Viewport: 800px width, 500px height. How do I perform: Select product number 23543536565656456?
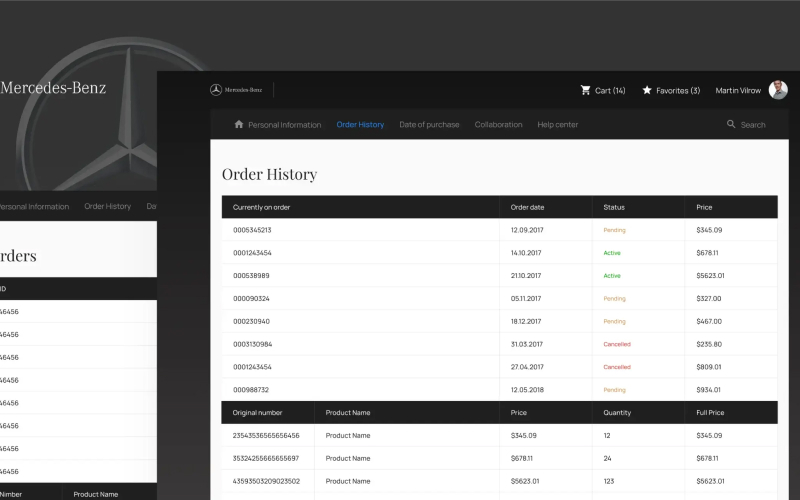pos(266,436)
